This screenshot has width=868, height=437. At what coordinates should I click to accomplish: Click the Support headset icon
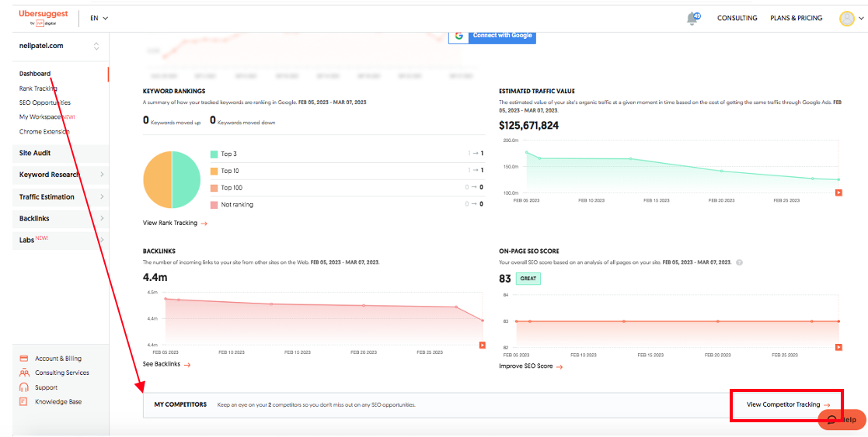coord(23,387)
